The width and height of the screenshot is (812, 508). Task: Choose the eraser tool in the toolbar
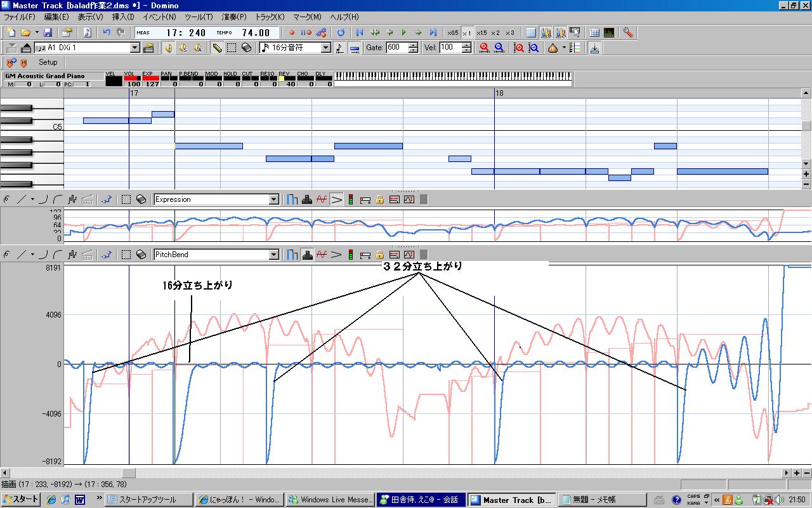pyautogui.click(x=247, y=48)
